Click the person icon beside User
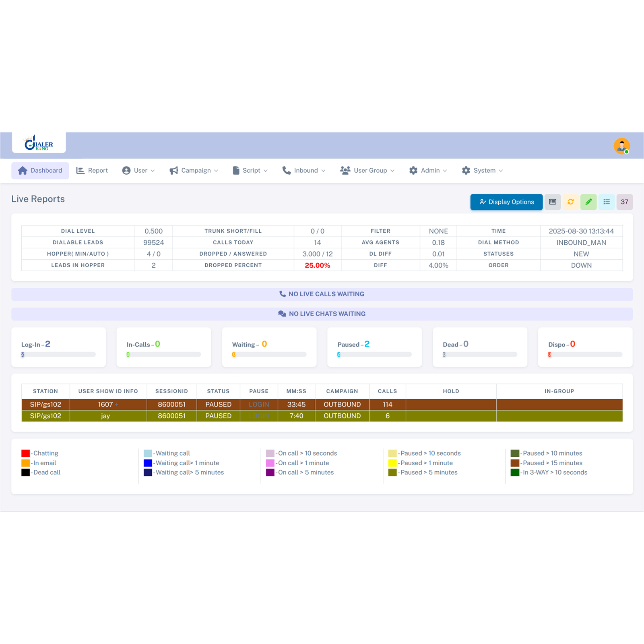 (126, 171)
